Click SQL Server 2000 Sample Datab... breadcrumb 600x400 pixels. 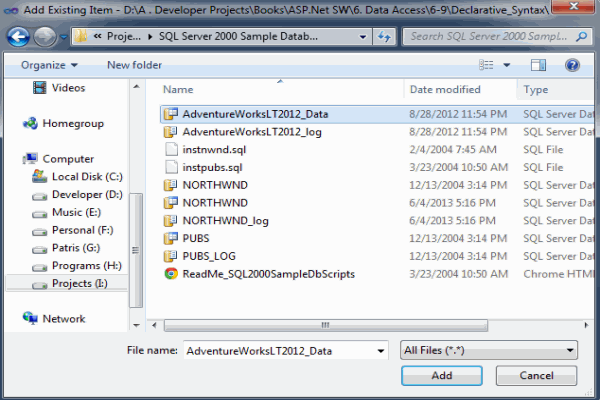(x=238, y=36)
